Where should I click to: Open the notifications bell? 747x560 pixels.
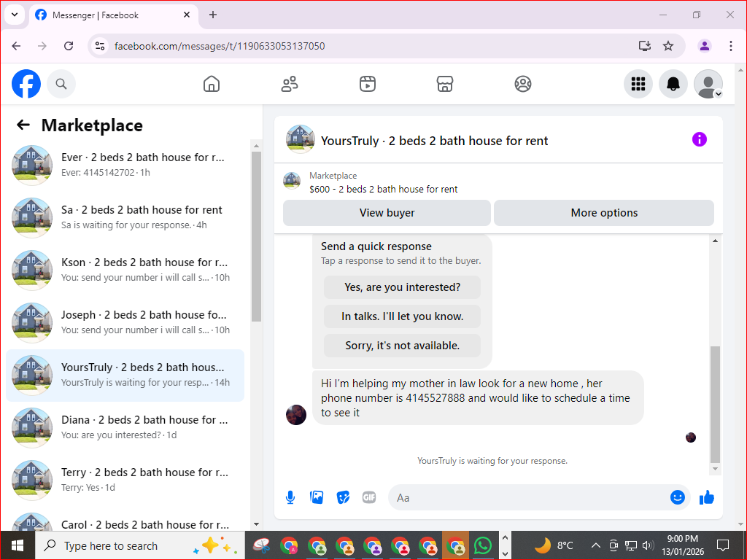(x=673, y=84)
